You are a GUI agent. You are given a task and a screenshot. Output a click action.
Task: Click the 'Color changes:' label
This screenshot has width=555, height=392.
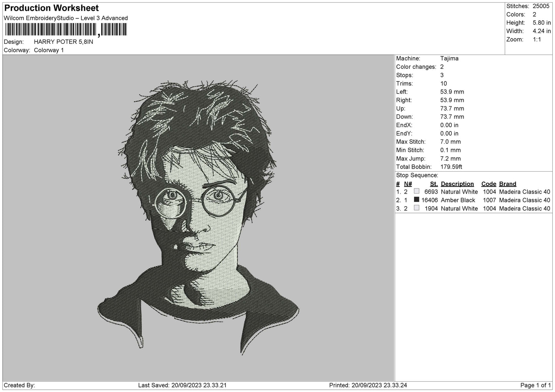416,67
